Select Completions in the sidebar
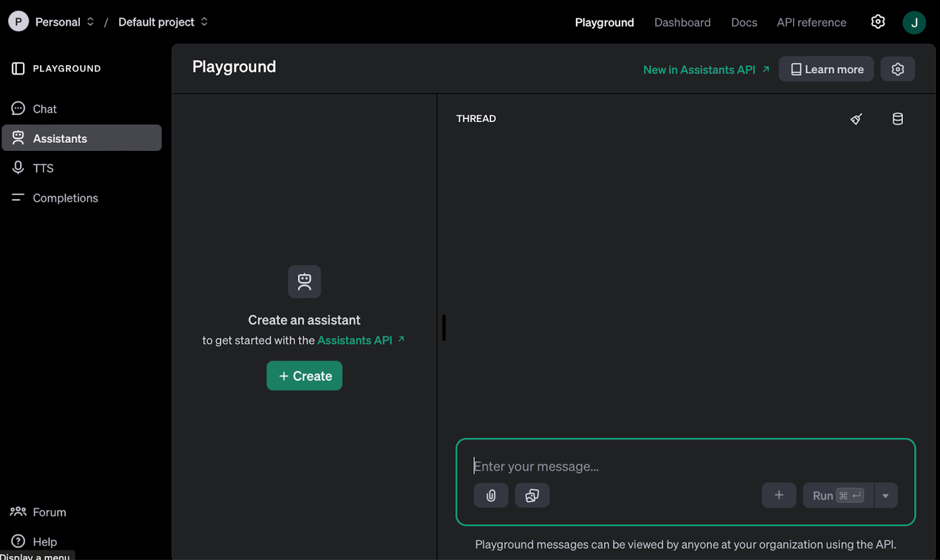The width and height of the screenshot is (940, 560). tap(82, 198)
